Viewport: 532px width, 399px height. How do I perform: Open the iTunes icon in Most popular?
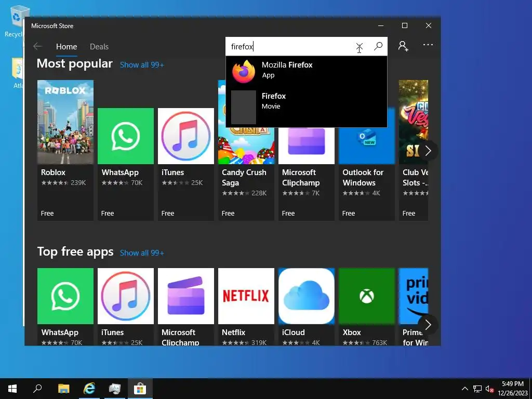click(186, 136)
